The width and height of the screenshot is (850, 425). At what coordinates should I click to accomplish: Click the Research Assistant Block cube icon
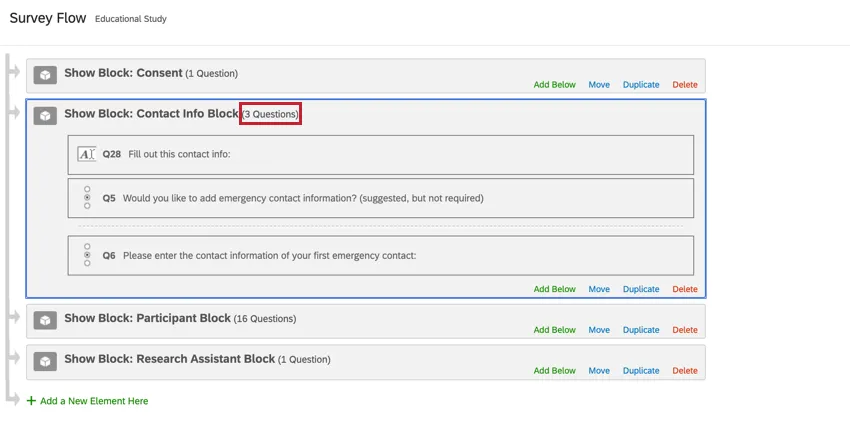45,361
